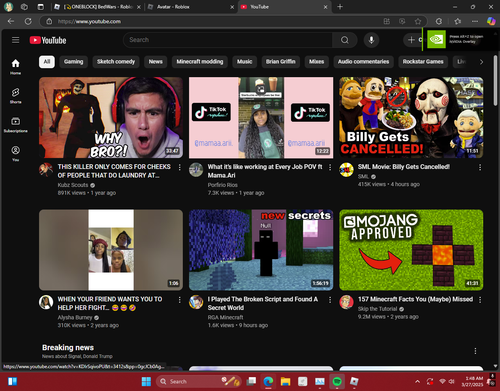Open WHY BRO killer video thumbnail
Viewport: 500px width, 391px height.
(111, 117)
